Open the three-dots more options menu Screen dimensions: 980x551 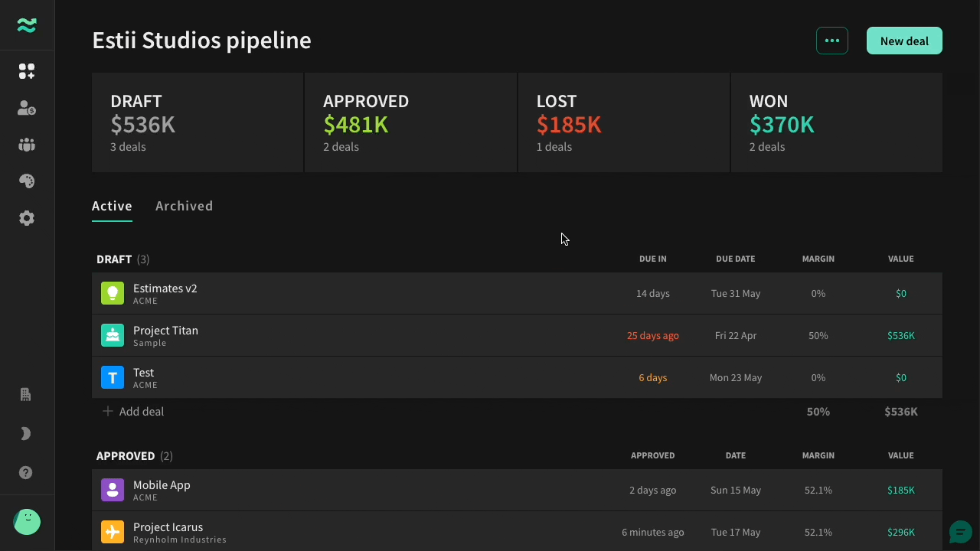(832, 41)
